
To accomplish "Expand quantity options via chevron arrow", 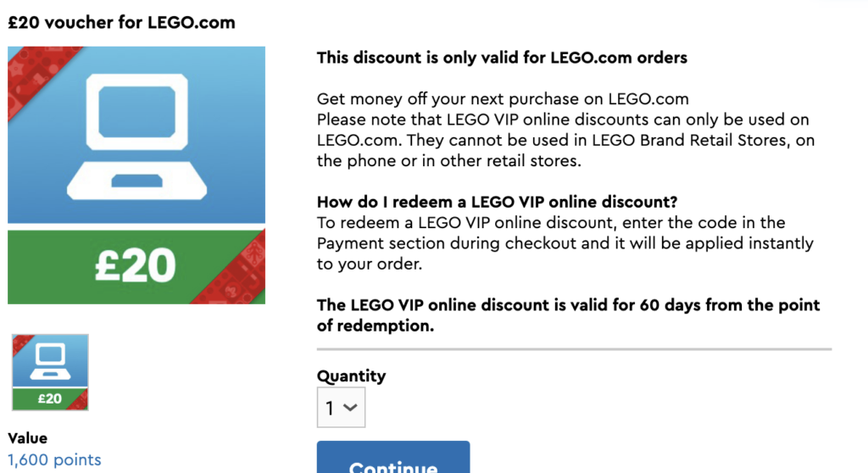I will click(x=350, y=408).
